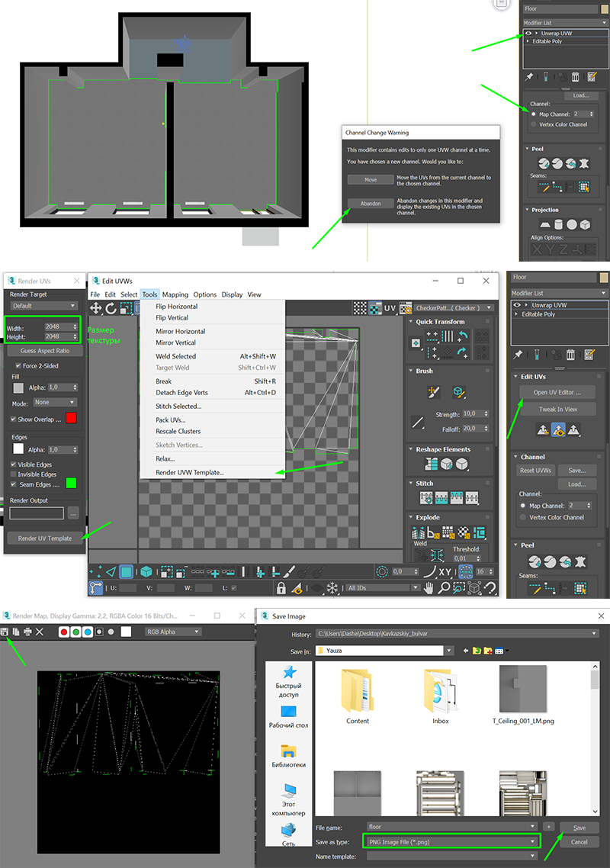Toggle the blue channel button in Render Map
This screenshot has height=868, width=610.
(x=88, y=632)
